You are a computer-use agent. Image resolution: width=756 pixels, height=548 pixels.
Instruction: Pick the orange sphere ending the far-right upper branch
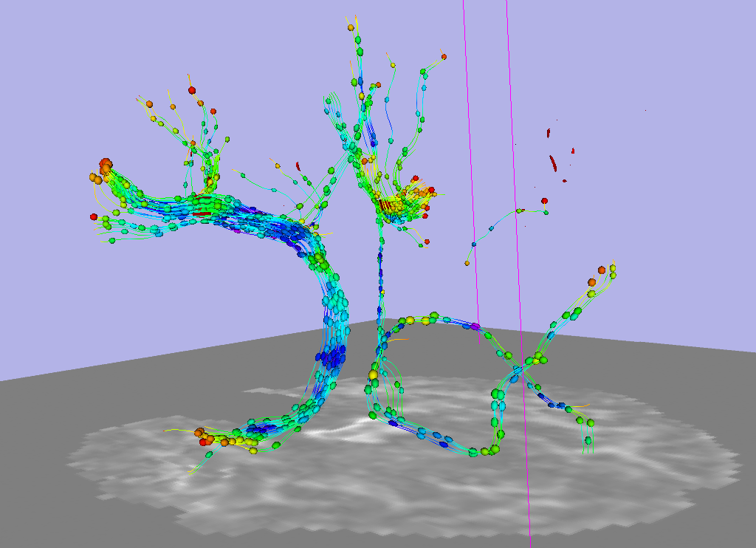tap(602, 270)
